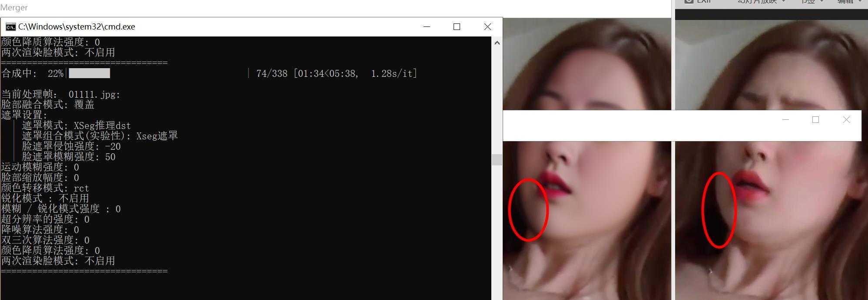This screenshot has width=868, height=300.
Task: Click the cmd vertical scrollbar thumb
Action: pos(497,159)
